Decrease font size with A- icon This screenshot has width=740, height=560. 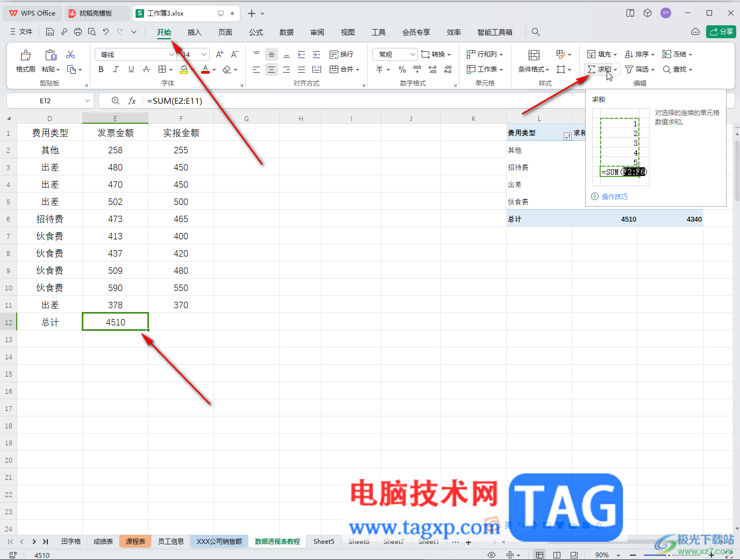(x=234, y=54)
